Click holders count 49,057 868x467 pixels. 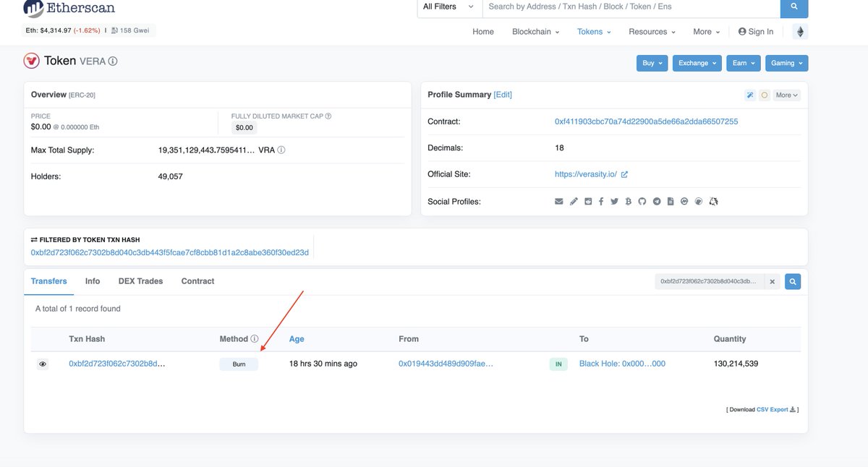point(171,176)
